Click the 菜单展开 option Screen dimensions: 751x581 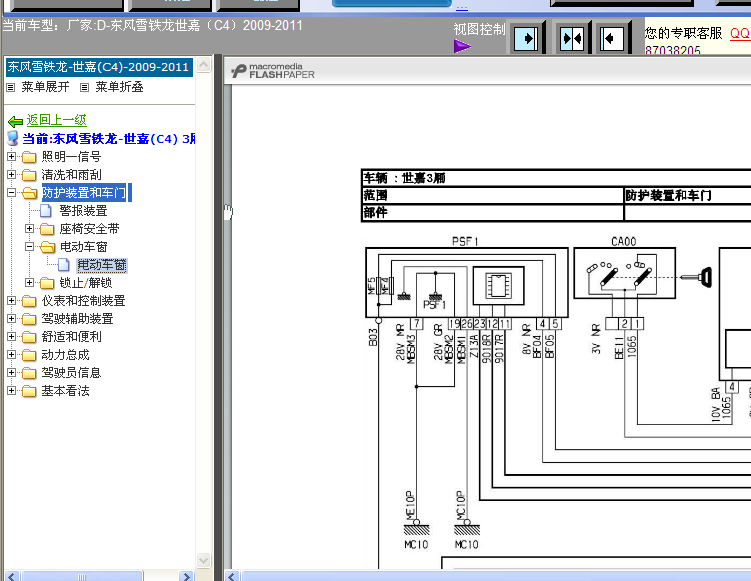pyautogui.click(x=45, y=87)
